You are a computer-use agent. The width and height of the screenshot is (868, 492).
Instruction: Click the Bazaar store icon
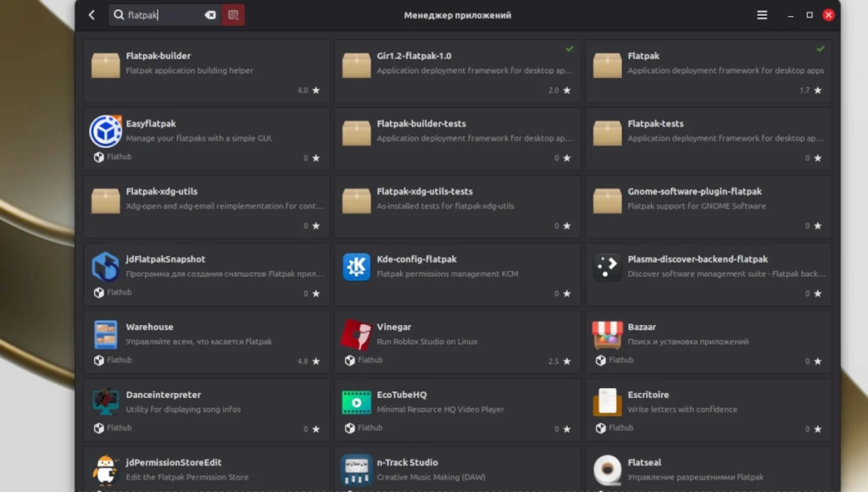[x=607, y=335]
